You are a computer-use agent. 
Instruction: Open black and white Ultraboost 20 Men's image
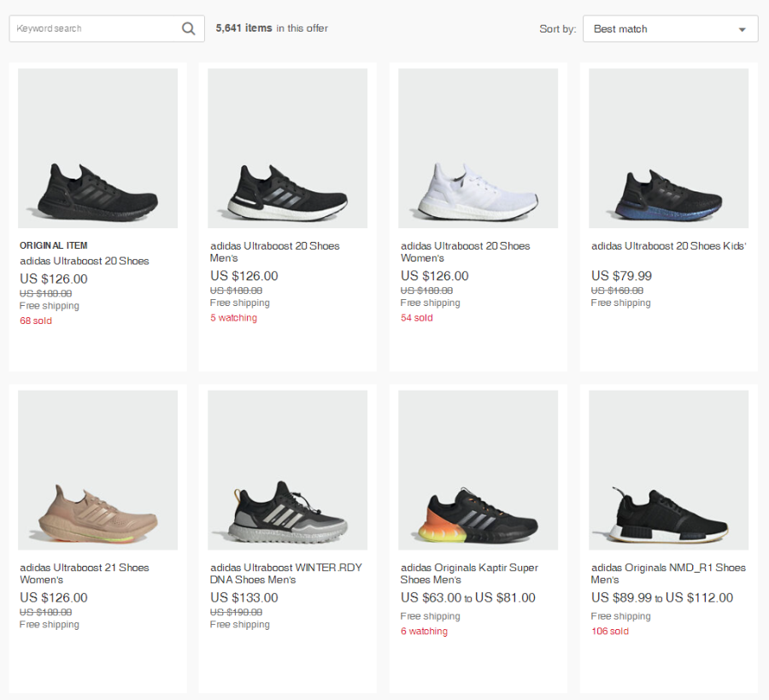[287, 148]
